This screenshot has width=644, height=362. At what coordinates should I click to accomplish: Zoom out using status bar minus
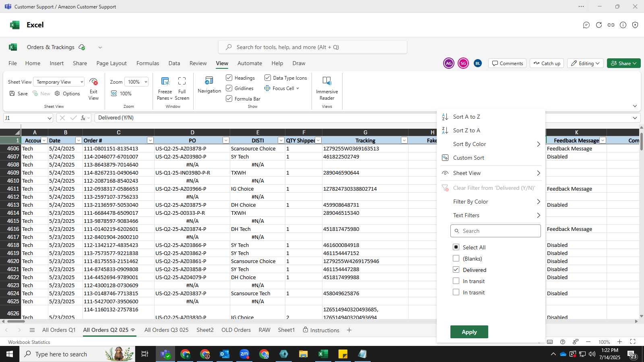588,342
